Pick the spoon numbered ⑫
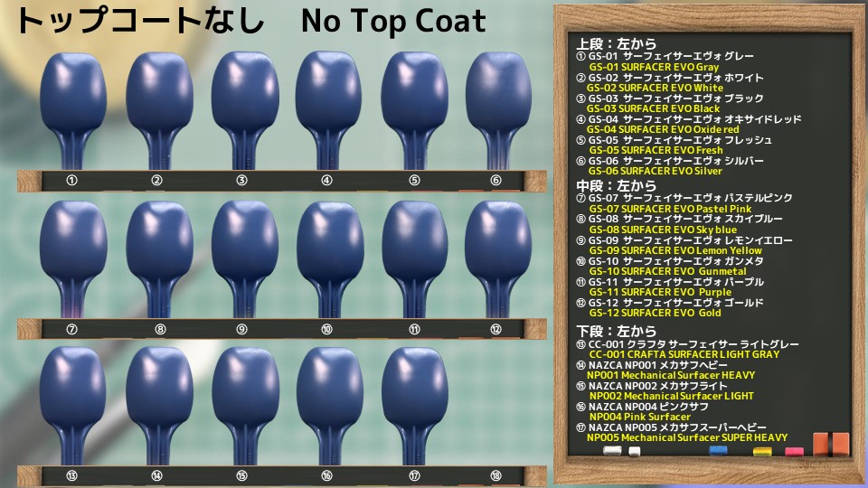Viewport: 868px width, 488px height. tap(497, 259)
